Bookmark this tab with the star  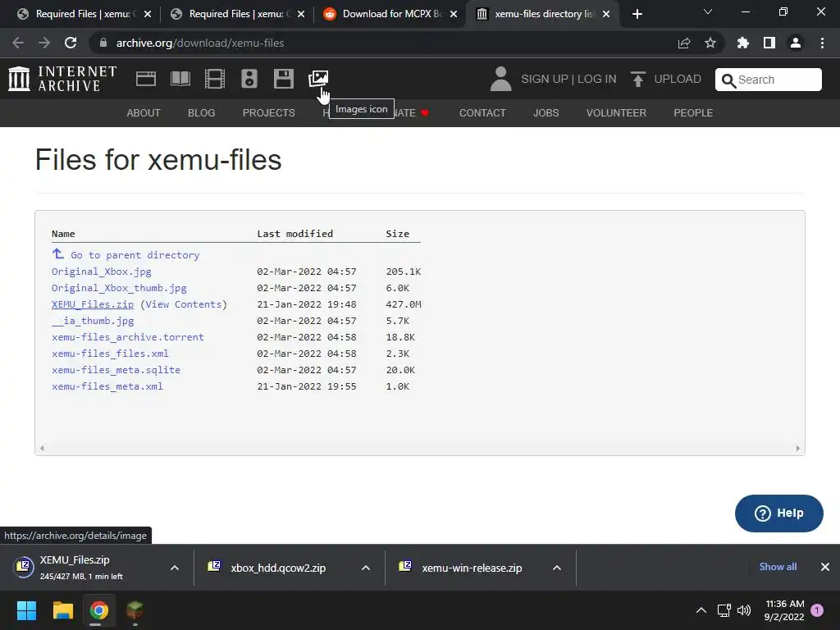pyautogui.click(x=710, y=43)
